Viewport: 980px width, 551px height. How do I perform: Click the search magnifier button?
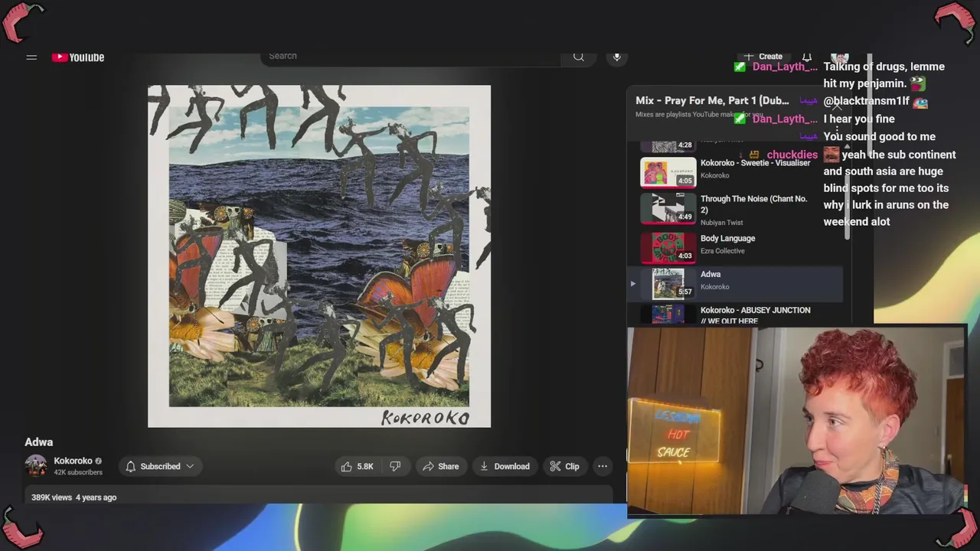point(579,57)
